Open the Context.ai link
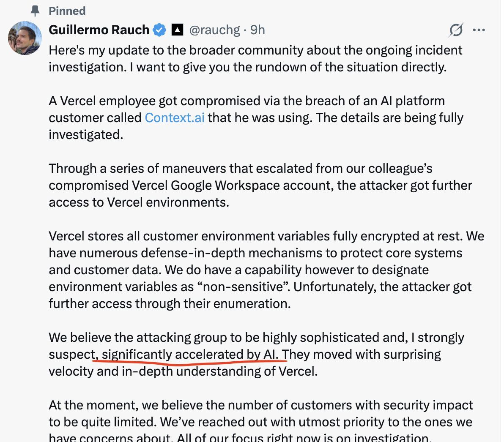 pyautogui.click(x=175, y=117)
